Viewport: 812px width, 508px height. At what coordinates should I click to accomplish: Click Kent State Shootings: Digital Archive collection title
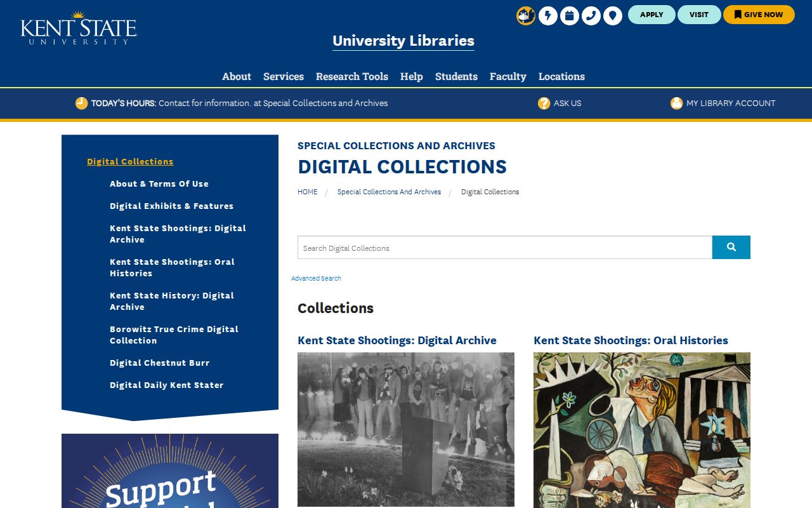(x=397, y=340)
